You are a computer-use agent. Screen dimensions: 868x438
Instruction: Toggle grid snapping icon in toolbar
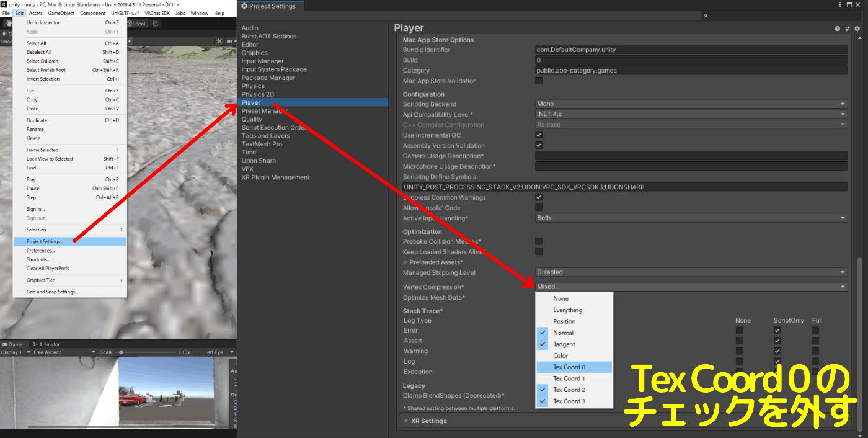156,24
